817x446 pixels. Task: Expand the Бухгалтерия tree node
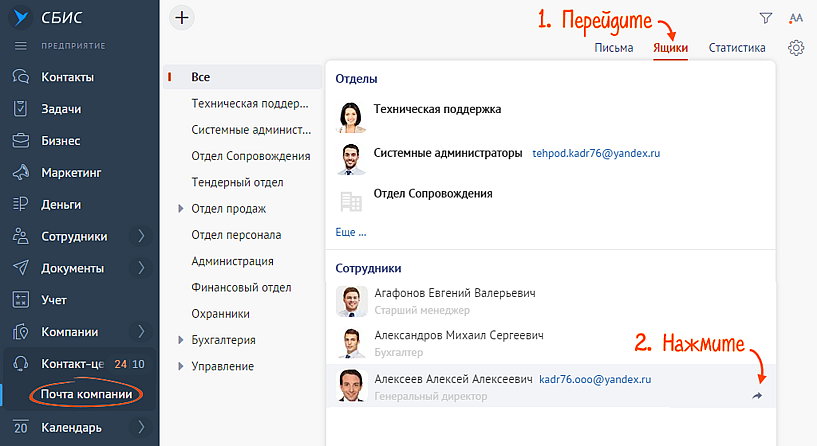click(181, 340)
